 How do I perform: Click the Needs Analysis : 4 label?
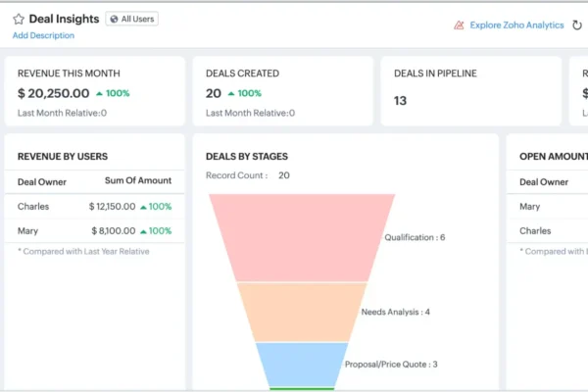click(395, 312)
